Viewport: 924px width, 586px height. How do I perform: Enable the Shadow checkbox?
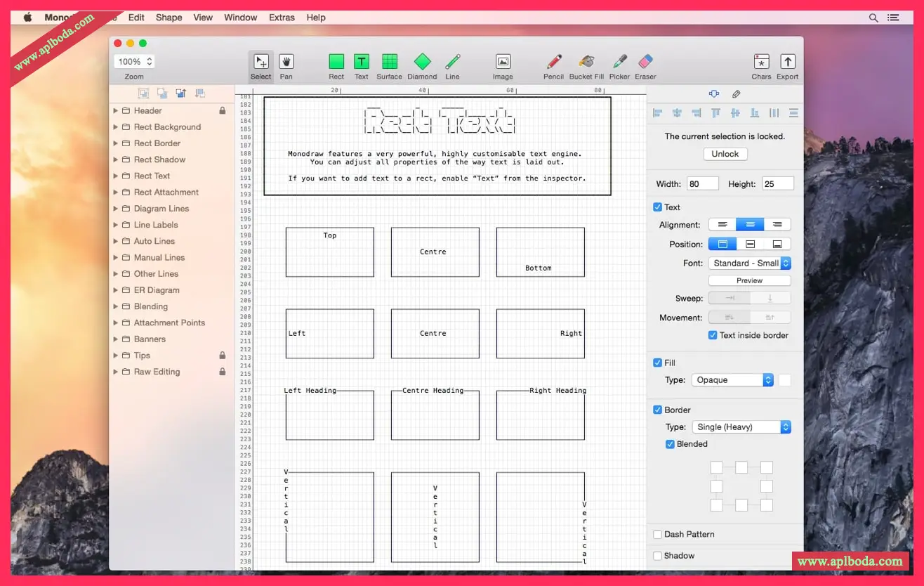tap(658, 556)
